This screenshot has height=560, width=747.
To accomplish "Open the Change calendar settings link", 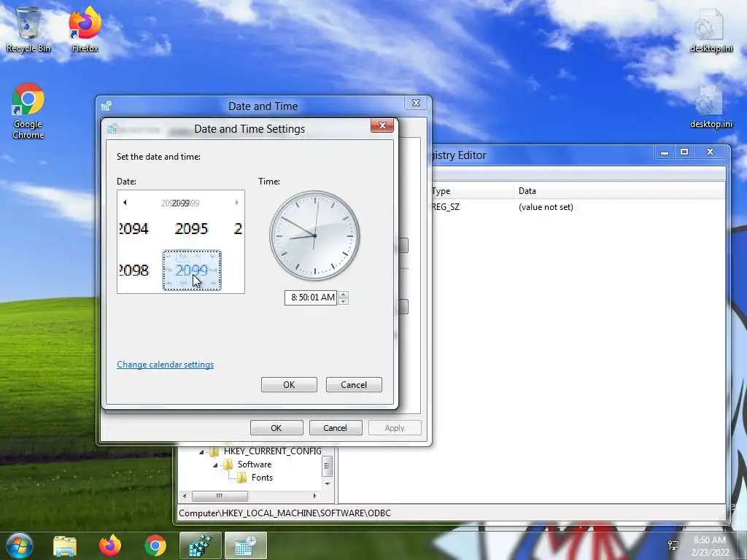I will [x=166, y=365].
